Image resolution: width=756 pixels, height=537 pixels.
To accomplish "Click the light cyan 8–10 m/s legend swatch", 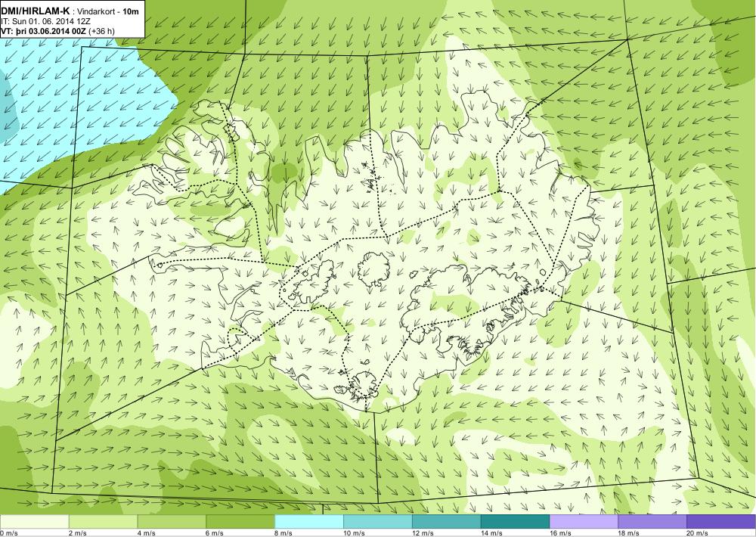I will coord(309,522).
